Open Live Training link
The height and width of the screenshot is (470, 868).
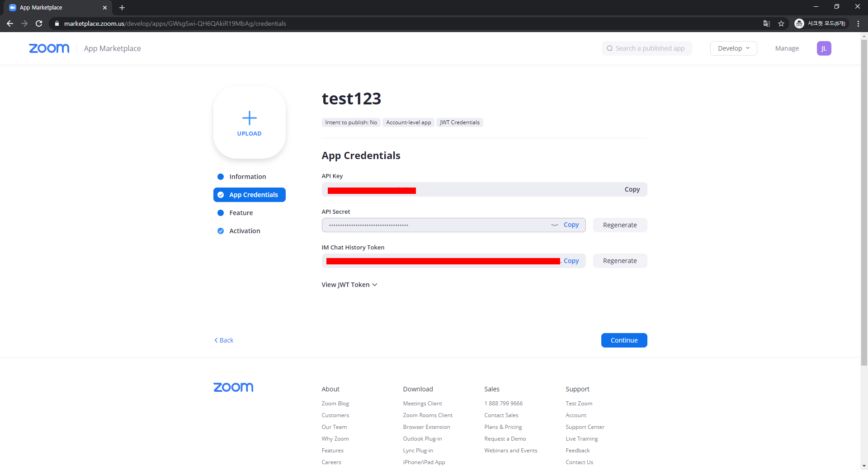coord(581,439)
